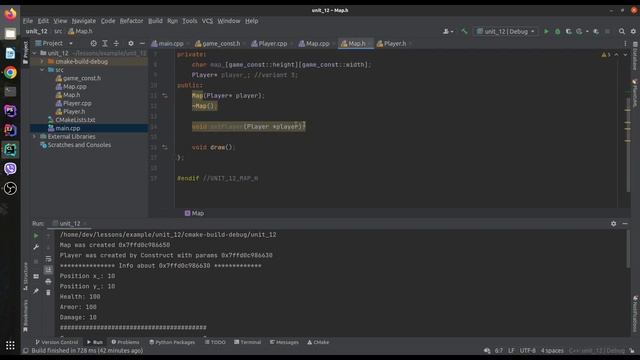Screen dimensions: 640x360
Task: Open the Build menu
Action: (155, 21)
